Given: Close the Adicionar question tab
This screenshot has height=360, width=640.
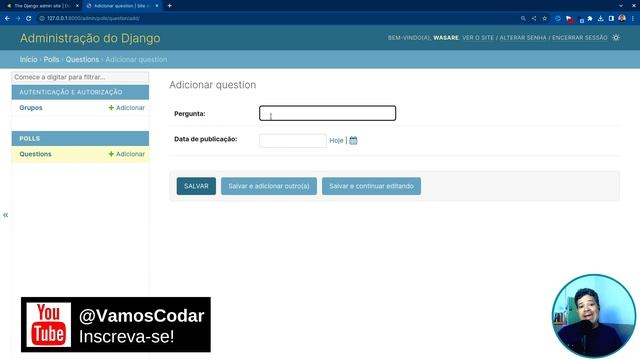Looking at the screenshot, I should coord(157,6).
